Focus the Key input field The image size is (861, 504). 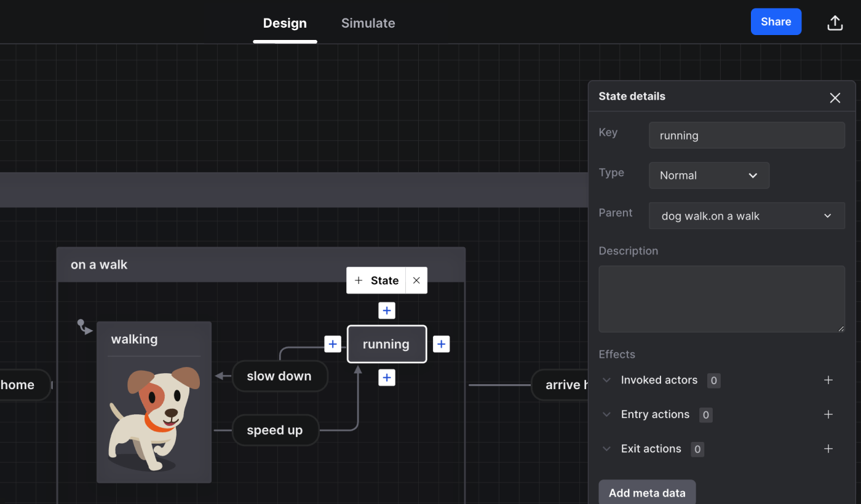coord(747,135)
